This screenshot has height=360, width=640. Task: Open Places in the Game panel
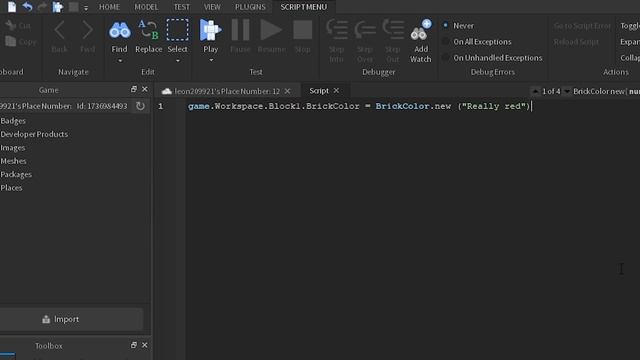(x=11, y=188)
